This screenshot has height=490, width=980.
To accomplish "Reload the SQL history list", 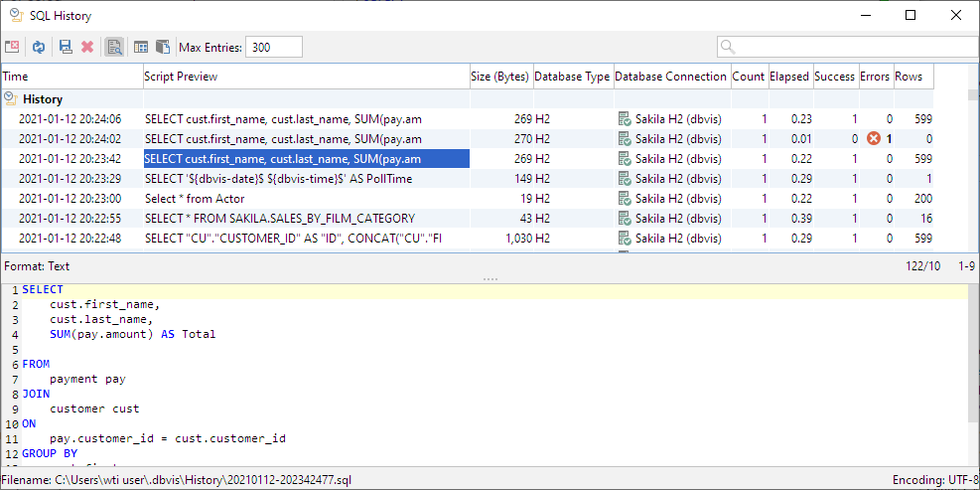I will [x=39, y=47].
